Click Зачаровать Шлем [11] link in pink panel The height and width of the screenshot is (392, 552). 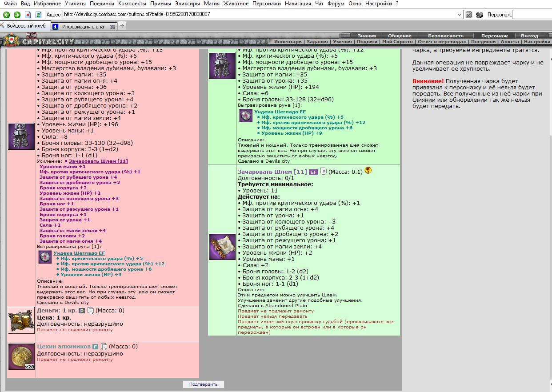[98, 161]
